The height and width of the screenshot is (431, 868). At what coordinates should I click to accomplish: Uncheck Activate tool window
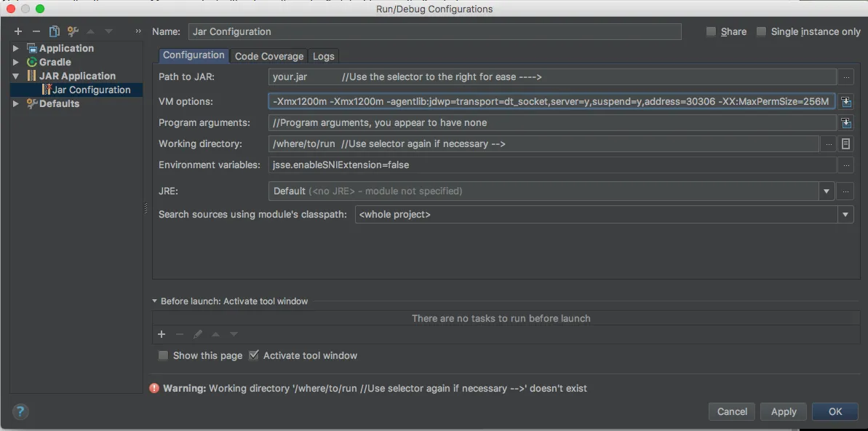[x=254, y=355]
